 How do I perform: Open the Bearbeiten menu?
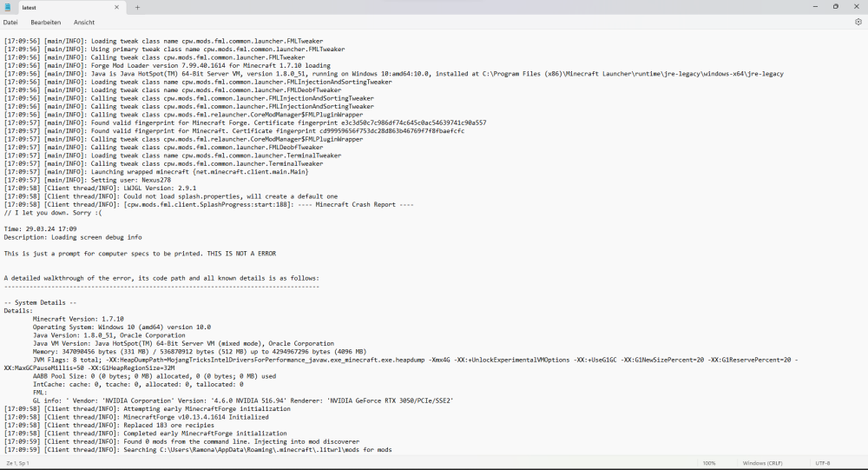tap(45, 23)
